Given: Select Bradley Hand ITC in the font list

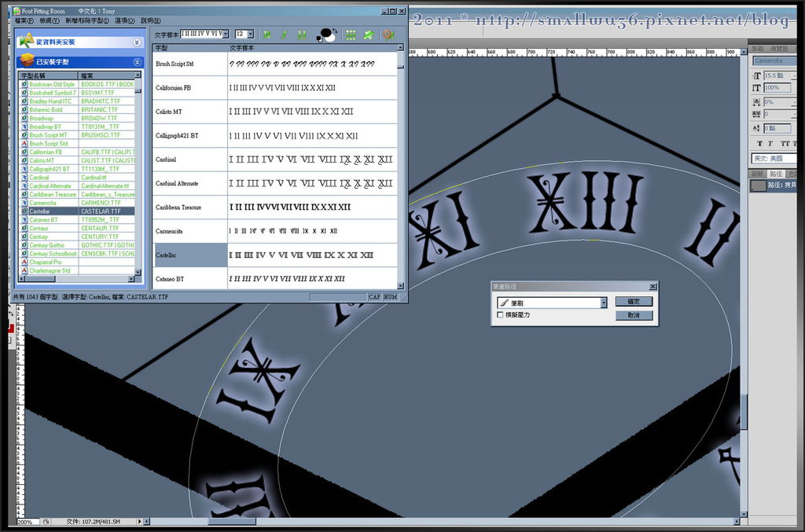Looking at the screenshot, I should coord(77,101).
